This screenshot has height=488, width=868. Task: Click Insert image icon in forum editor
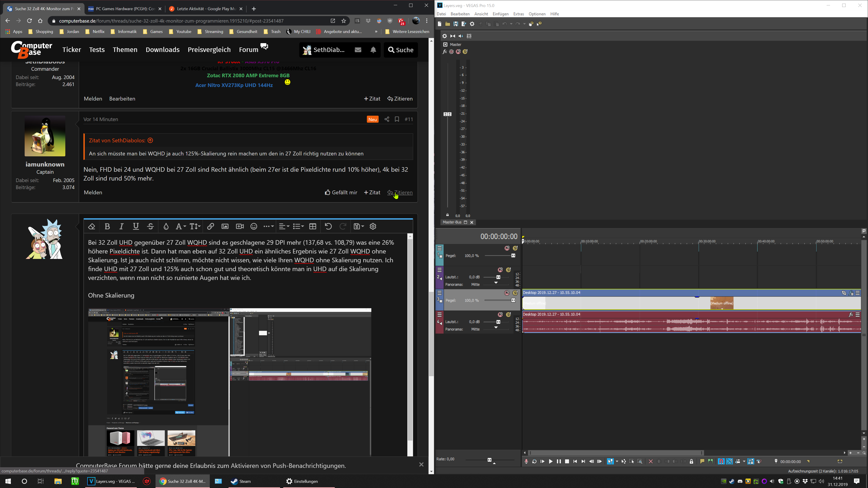coord(225,226)
